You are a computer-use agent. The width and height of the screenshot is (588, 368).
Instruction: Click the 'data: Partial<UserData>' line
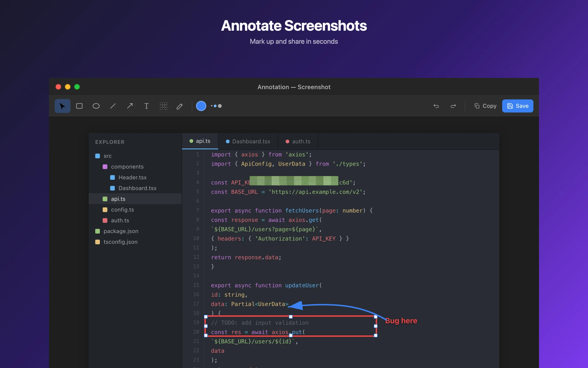pos(250,304)
